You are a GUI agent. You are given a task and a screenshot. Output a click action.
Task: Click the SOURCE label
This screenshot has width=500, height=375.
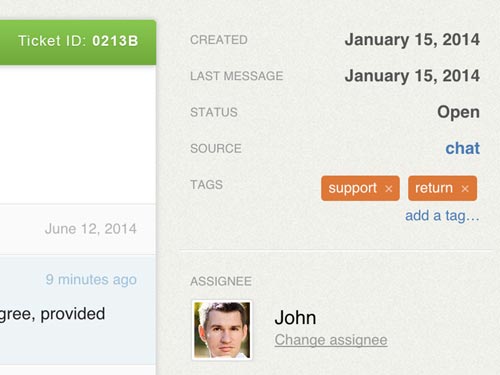[x=216, y=148]
